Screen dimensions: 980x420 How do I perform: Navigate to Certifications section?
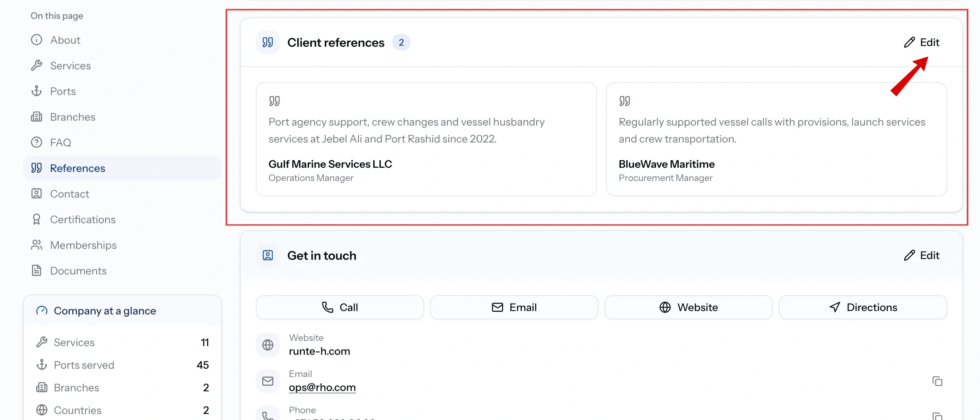click(x=122, y=219)
